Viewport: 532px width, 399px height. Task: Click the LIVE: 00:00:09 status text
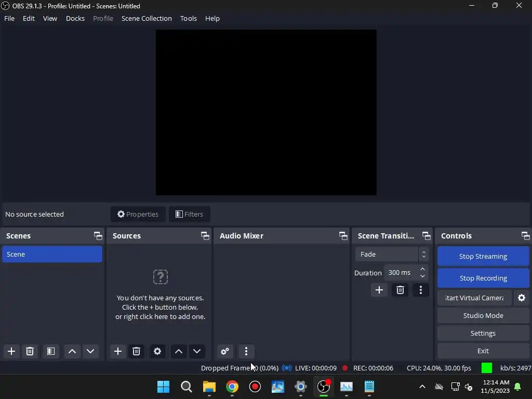[316, 368]
